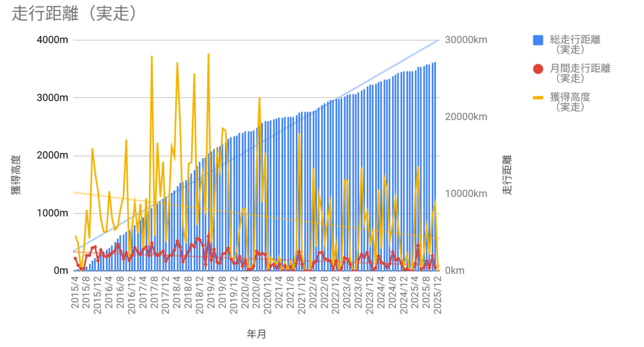
Task: Click the yellow 獲得高度 legend line marker
Action: click(538, 98)
